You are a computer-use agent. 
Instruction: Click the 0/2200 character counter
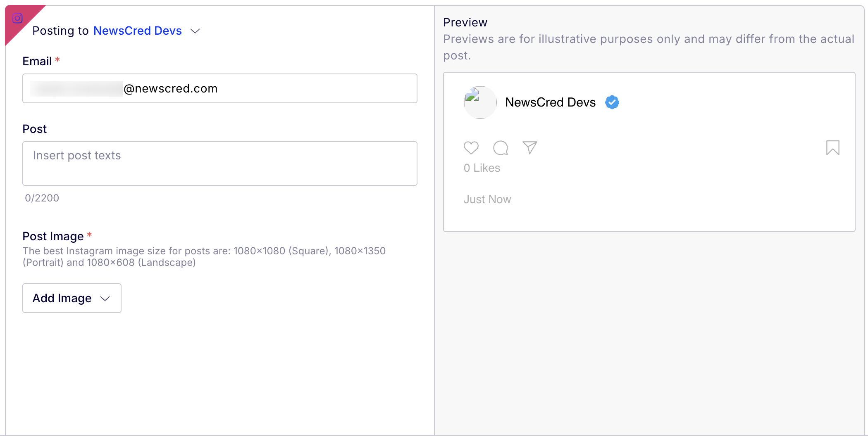pyautogui.click(x=42, y=198)
